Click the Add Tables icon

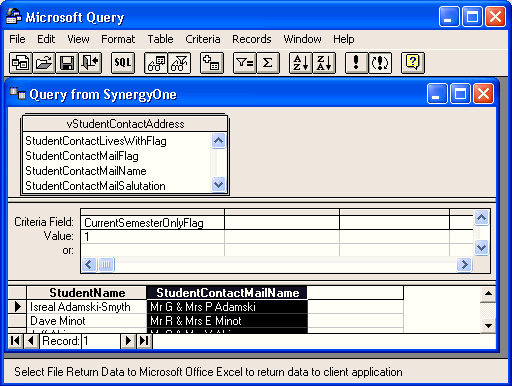click(x=212, y=63)
